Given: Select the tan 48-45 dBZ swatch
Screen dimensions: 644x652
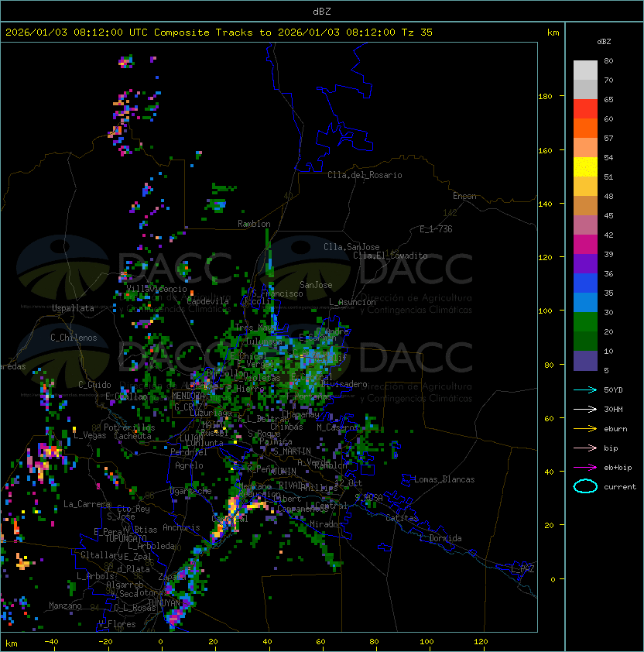Looking at the screenshot, I should (x=585, y=206).
